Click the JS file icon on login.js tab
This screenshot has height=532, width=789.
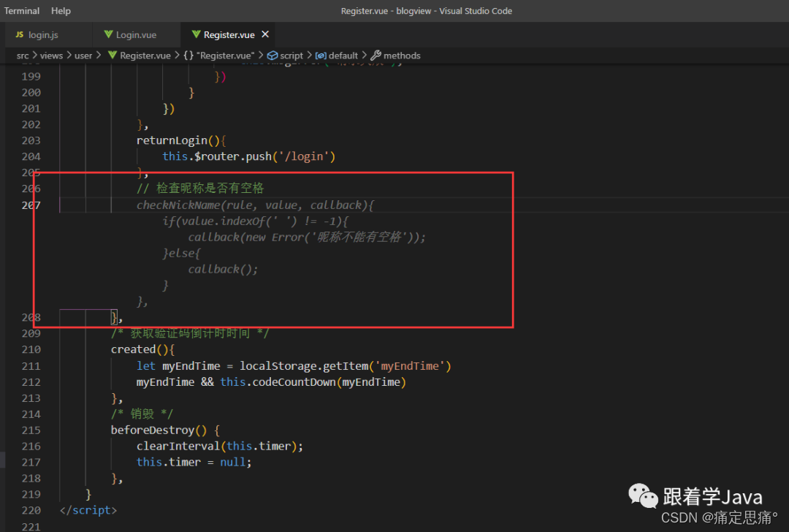20,34
